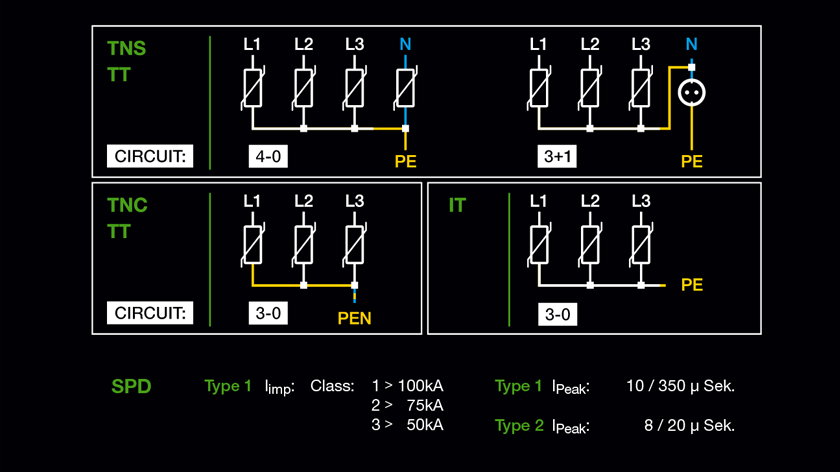The image size is (840, 472).
Task: Click the L1 label of the 4-0 circuit
Action: (x=252, y=44)
